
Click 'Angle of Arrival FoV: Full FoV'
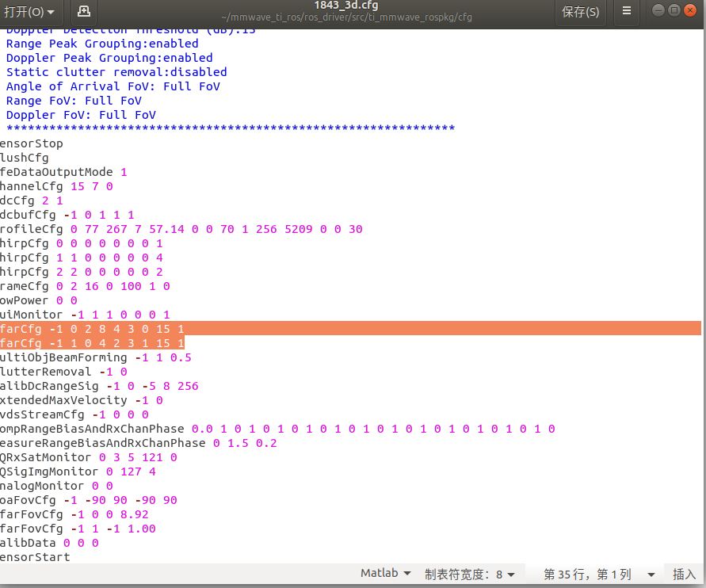[x=113, y=86]
